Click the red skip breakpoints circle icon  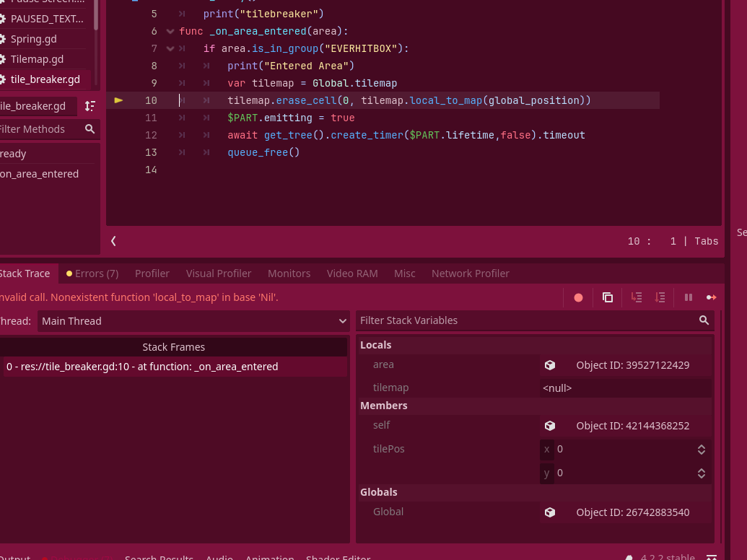coord(578,297)
